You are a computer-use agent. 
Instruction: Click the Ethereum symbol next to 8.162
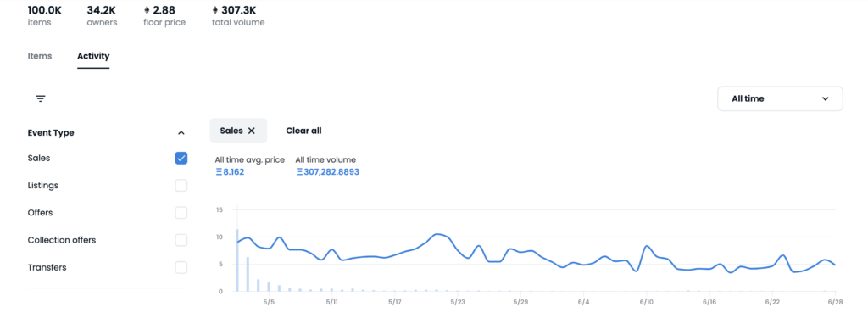pyautogui.click(x=219, y=172)
